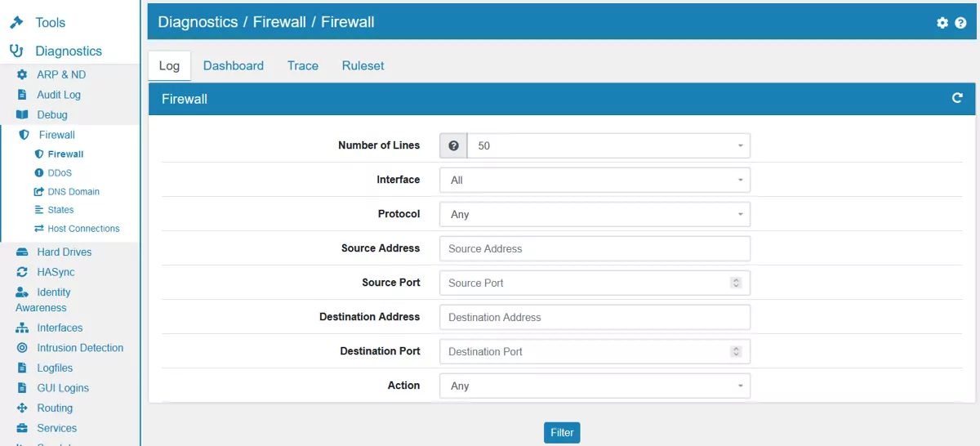
Task: Switch to the Log tab
Action: 169,65
